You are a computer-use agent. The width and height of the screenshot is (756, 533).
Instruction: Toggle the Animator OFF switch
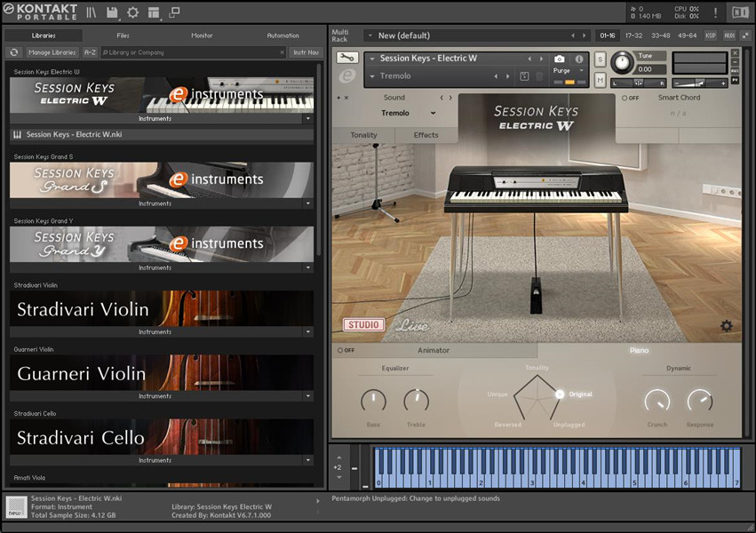tap(341, 350)
